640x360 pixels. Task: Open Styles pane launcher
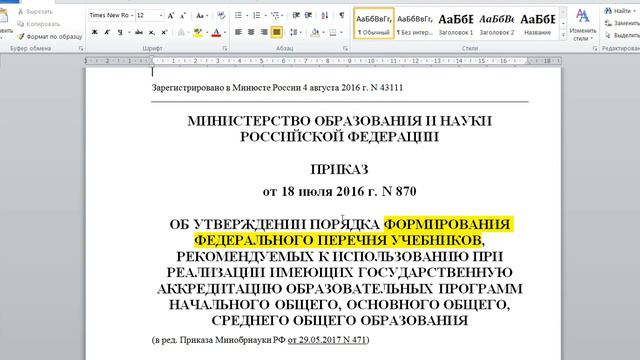point(595,49)
